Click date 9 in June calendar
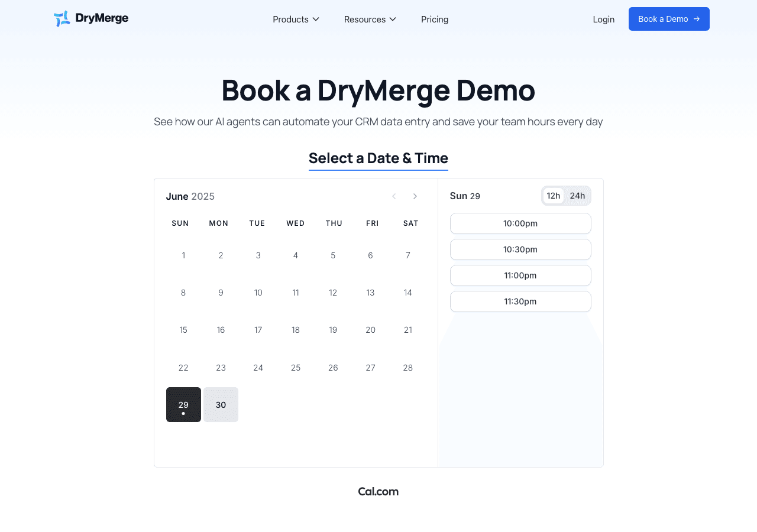 click(x=221, y=293)
